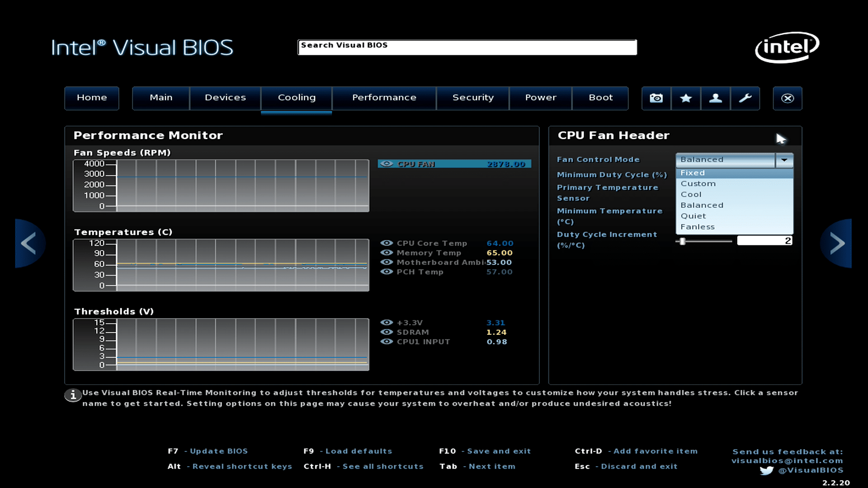Select Quiet fan control mode
The height and width of the screenshot is (488, 868).
point(735,216)
